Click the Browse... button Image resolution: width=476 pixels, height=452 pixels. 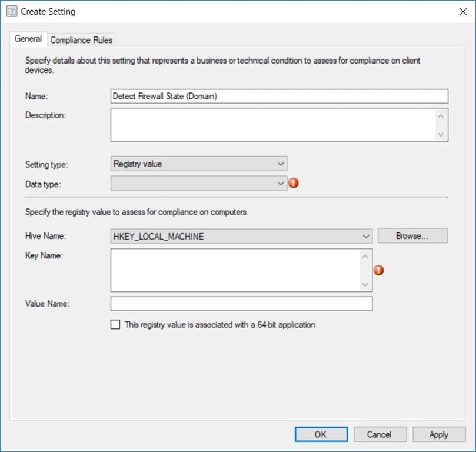point(412,236)
